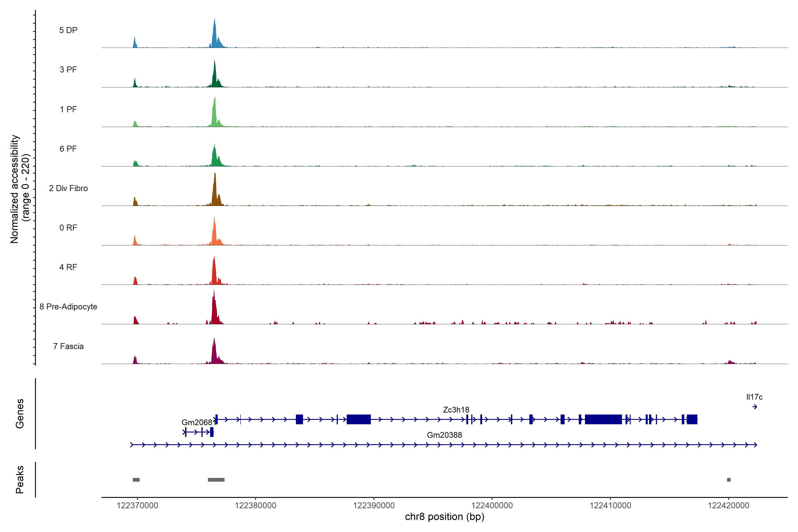The image size is (798, 532).
Task: Click the widest gray peak bar
Action: click(216, 480)
